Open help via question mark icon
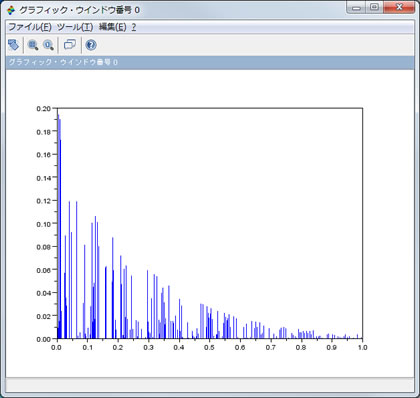This screenshot has height=398, width=420. pos(91,45)
